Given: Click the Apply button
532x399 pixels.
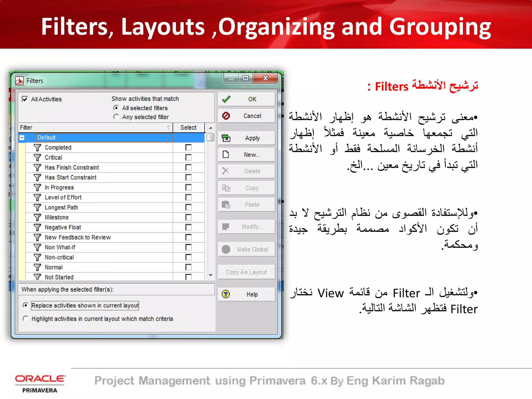Looking at the screenshot, I should [x=247, y=138].
